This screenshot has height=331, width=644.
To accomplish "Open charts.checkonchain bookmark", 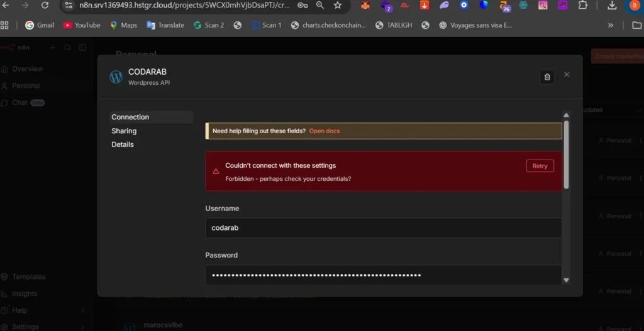I will click(328, 25).
